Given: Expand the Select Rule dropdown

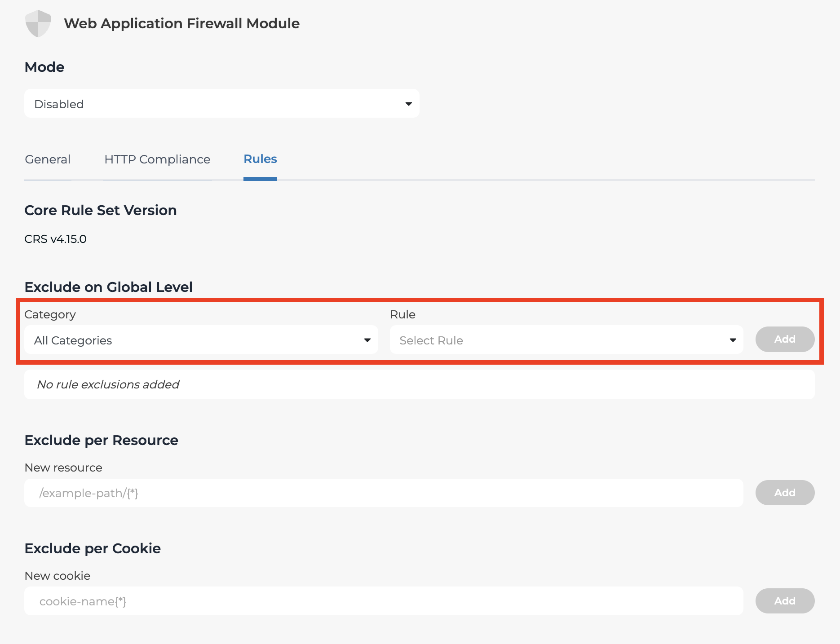Looking at the screenshot, I should point(566,340).
